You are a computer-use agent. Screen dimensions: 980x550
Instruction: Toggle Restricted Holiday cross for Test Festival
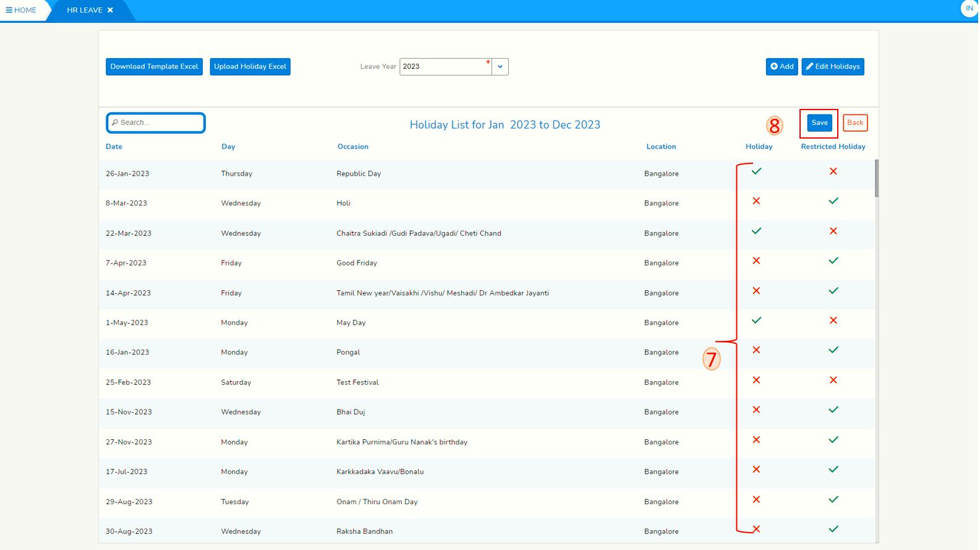[x=833, y=380]
